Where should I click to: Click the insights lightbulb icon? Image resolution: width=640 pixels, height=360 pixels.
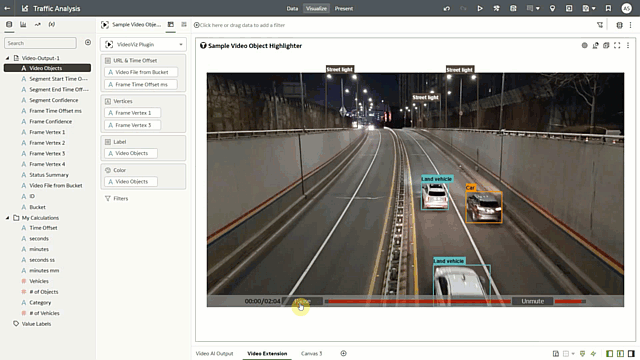pyautogui.click(x=552, y=8)
